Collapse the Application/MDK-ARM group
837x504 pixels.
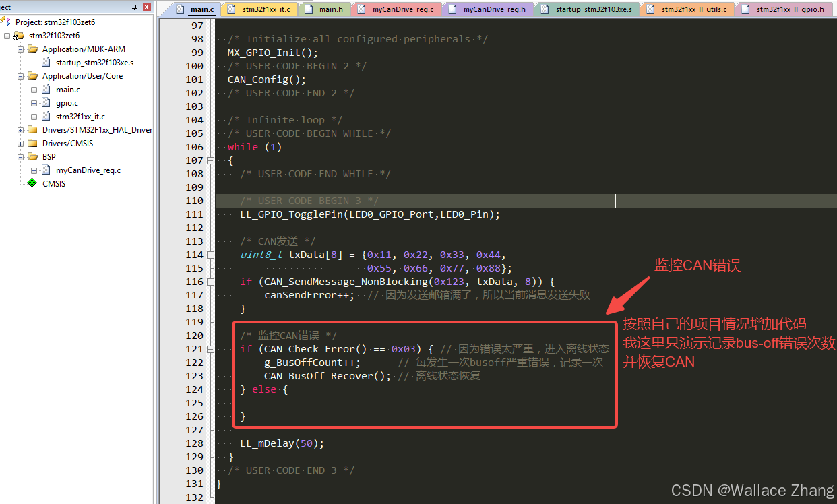[x=20, y=49]
